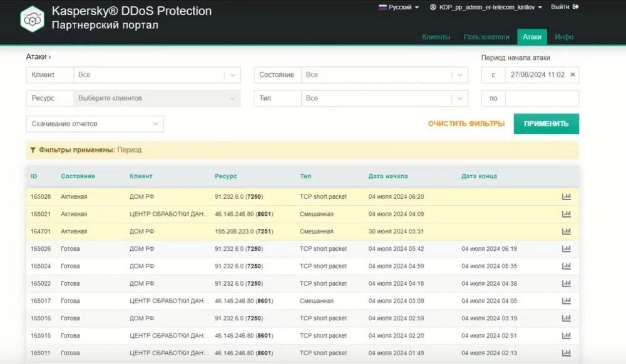Open chart icon for attack 165028
Viewport: 626px width, 364px height.
pos(566,196)
